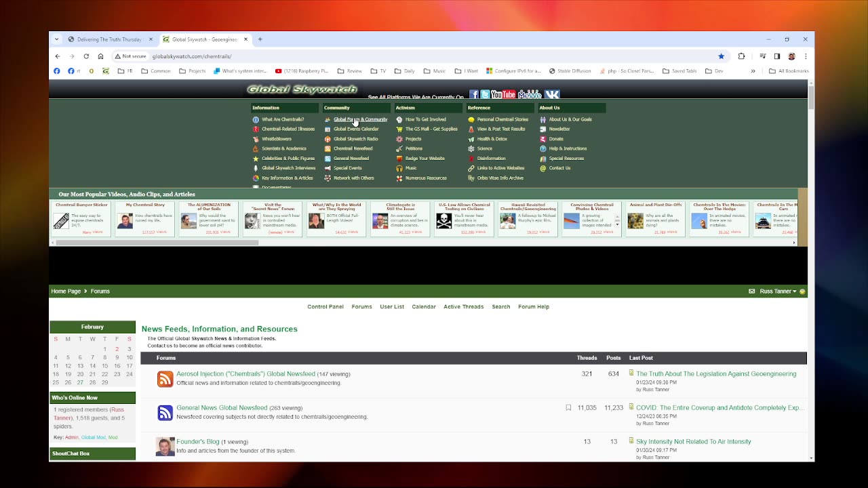Open the Forum Help menu item
The width and height of the screenshot is (868, 488).
coord(534,307)
